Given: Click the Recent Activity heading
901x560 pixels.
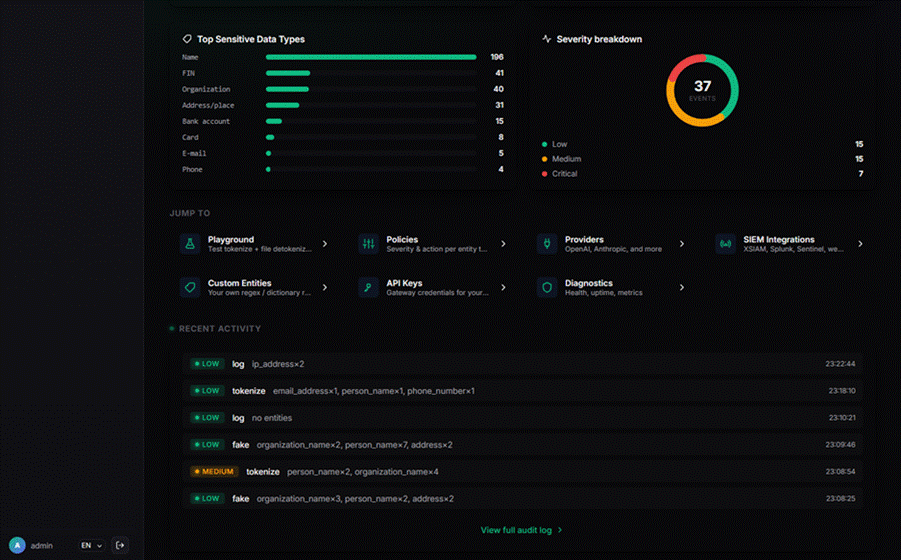Looking at the screenshot, I should click(x=220, y=329).
